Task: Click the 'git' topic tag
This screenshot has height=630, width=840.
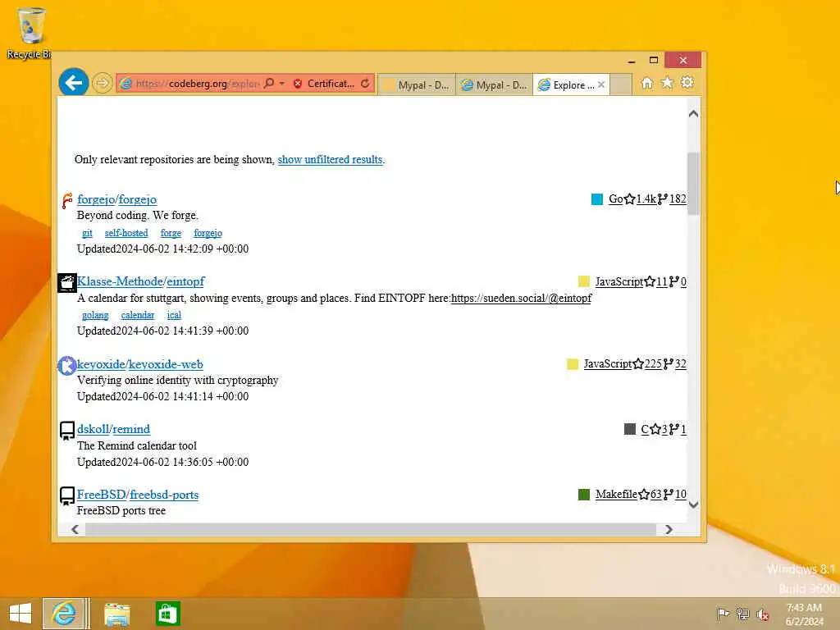Action: [x=87, y=233]
